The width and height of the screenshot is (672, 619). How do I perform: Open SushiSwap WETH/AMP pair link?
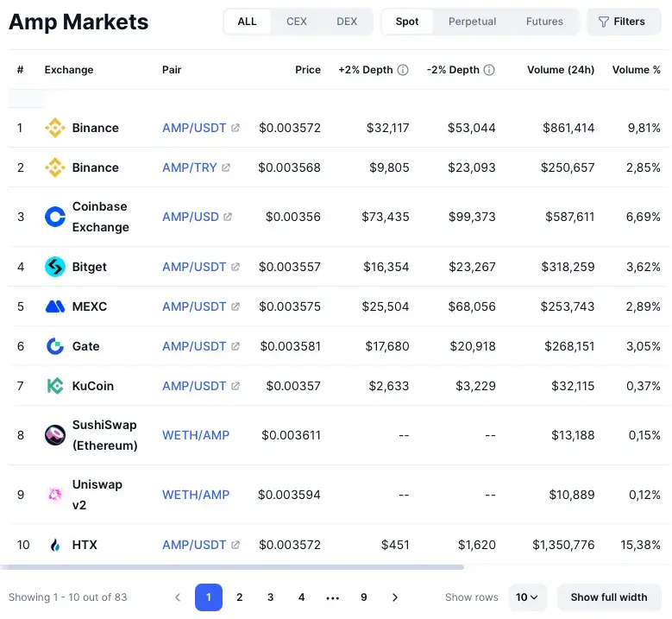[196, 435]
